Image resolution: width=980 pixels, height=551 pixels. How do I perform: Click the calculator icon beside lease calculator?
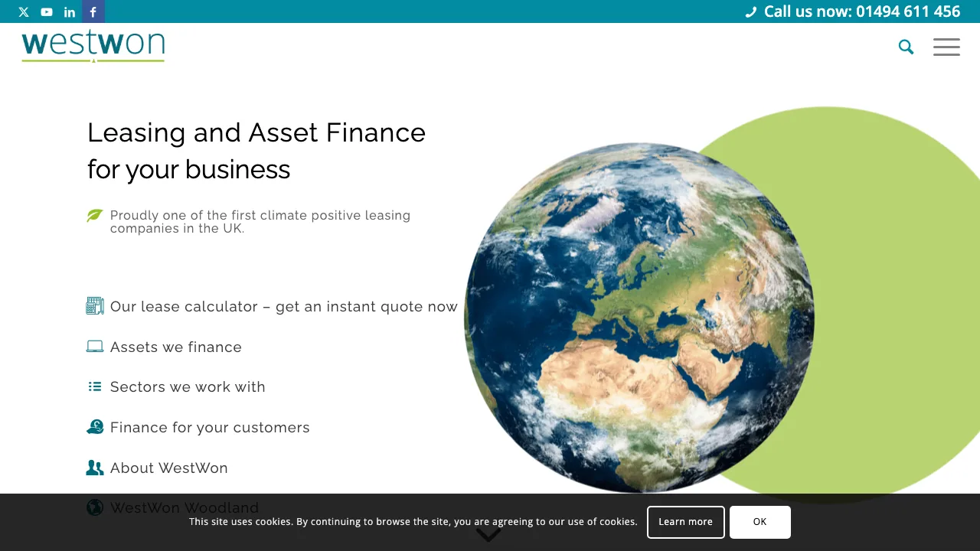point(95,306)
